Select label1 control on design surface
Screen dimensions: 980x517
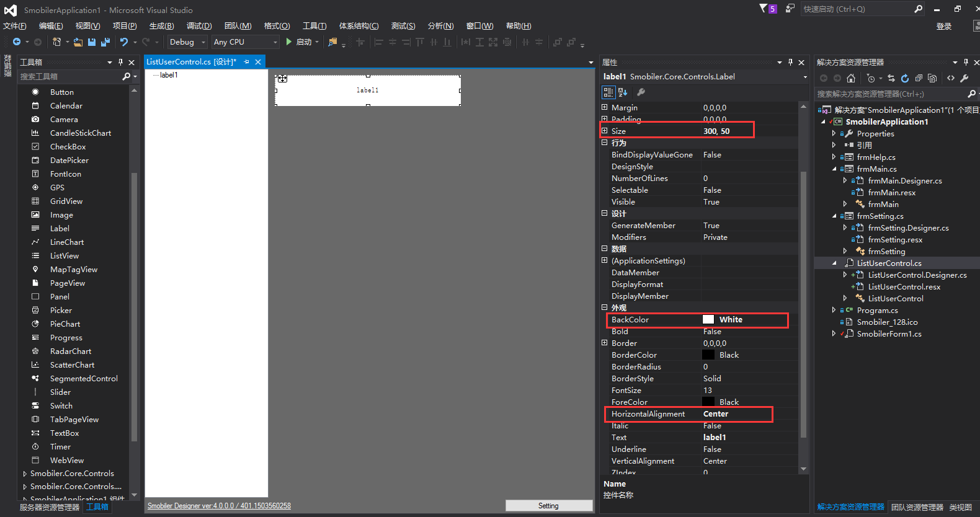(368, 91)
